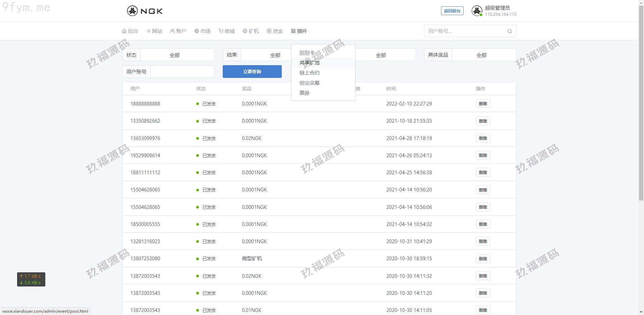Click the search magnifier icon

[509, 31]
